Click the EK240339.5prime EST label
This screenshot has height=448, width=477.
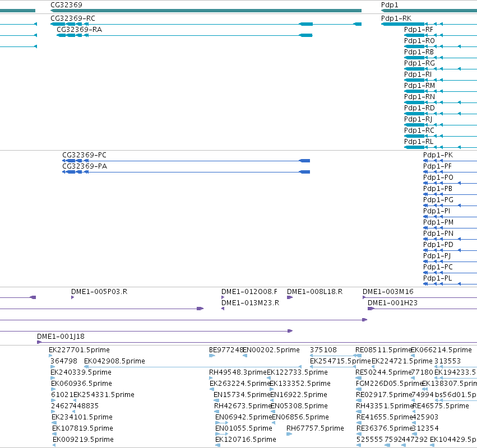click(x=81, y=372)
